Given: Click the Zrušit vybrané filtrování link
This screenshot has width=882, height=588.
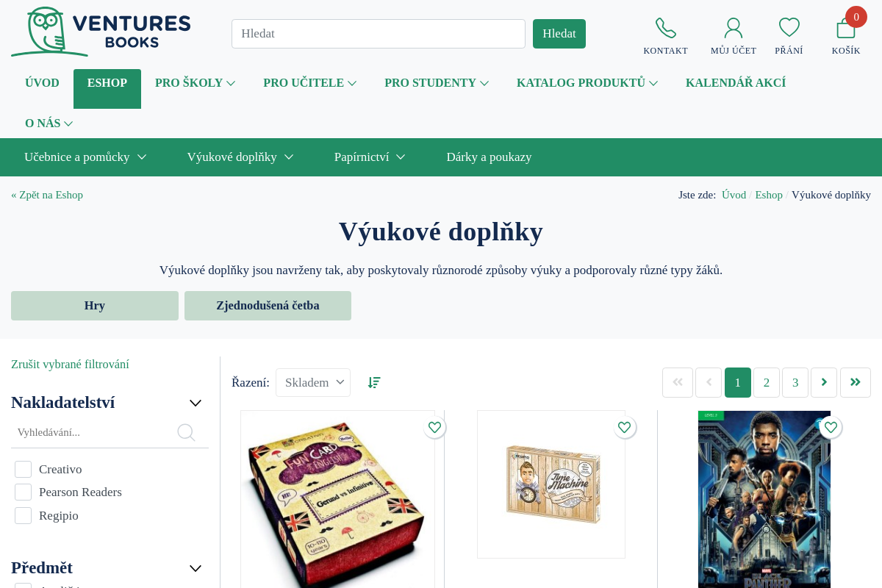Looking at the screenshot, I should (x=70, y=364).
